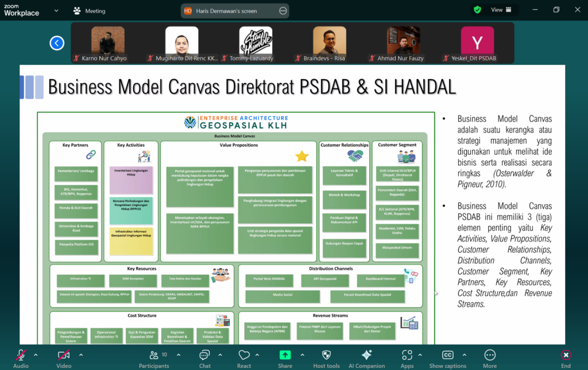
Task: Open the View layout menu
Action: click(x=497, y=10)
